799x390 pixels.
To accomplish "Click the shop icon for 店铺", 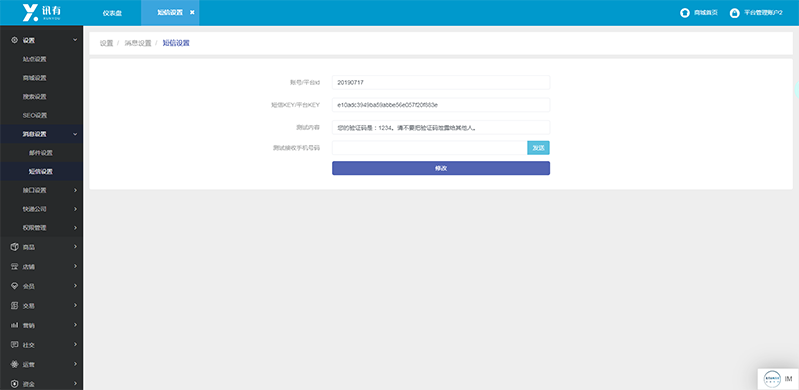I will [x=14, y=267].
